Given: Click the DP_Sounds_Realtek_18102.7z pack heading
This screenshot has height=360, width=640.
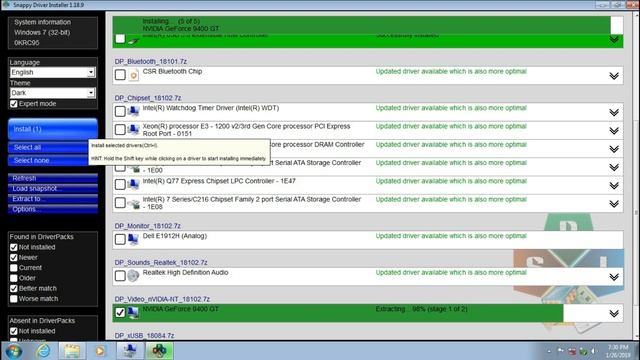Looking at the screenshot, I should [161, 262].
